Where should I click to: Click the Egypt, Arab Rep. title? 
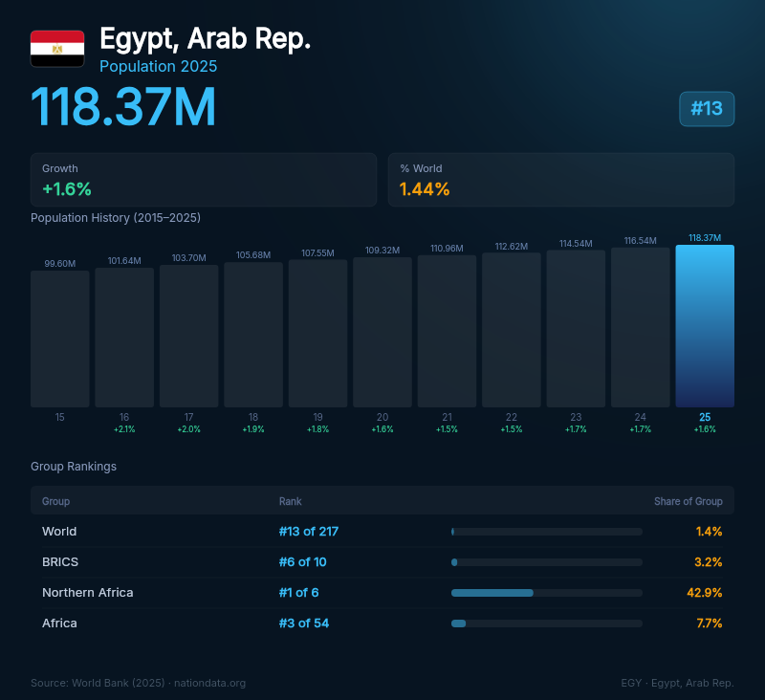coord(205,38)
